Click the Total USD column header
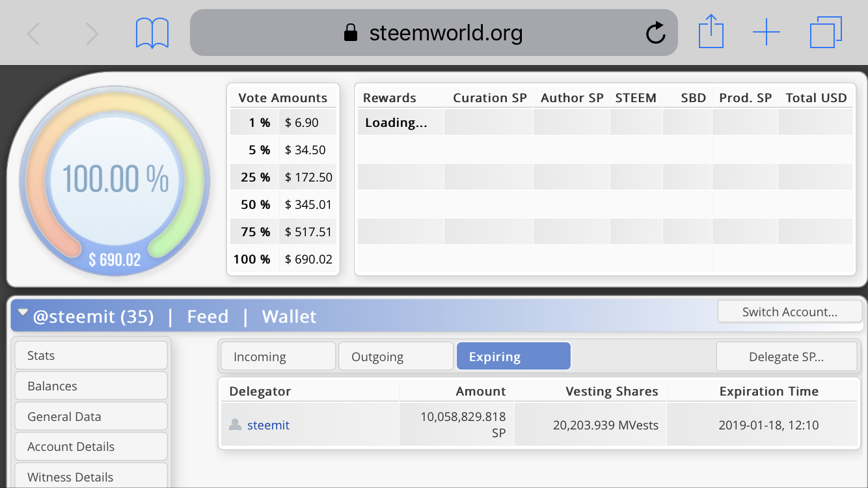868x488 pixels. click(x=816, y=98)
